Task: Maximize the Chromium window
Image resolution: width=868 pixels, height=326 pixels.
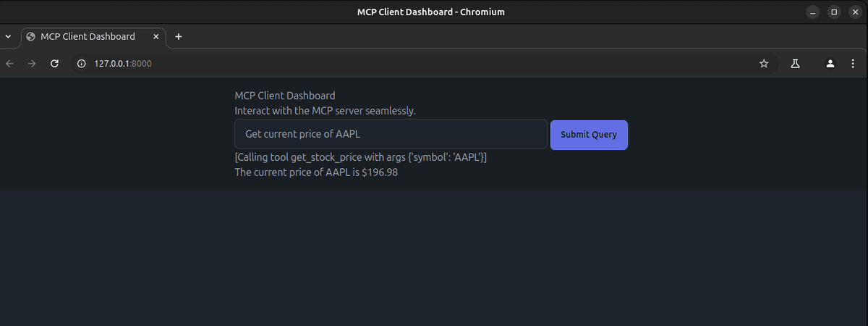Action: pyautogui.click(x=834, y=12)
